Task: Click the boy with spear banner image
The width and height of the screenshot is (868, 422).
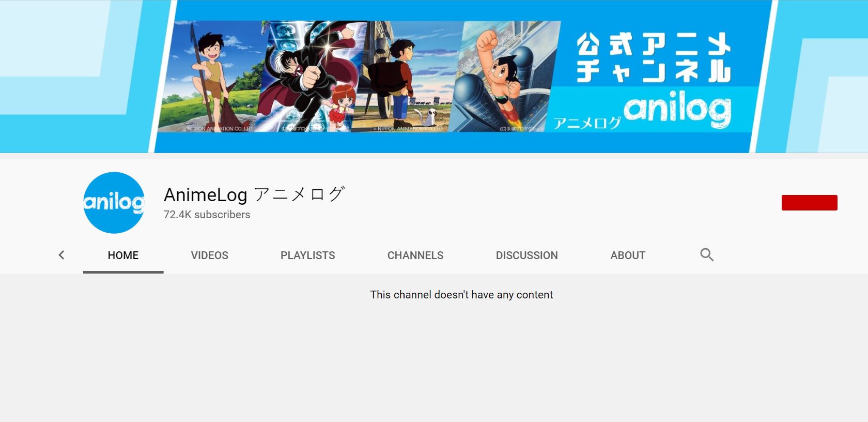Action: click(x=213, y=77)
